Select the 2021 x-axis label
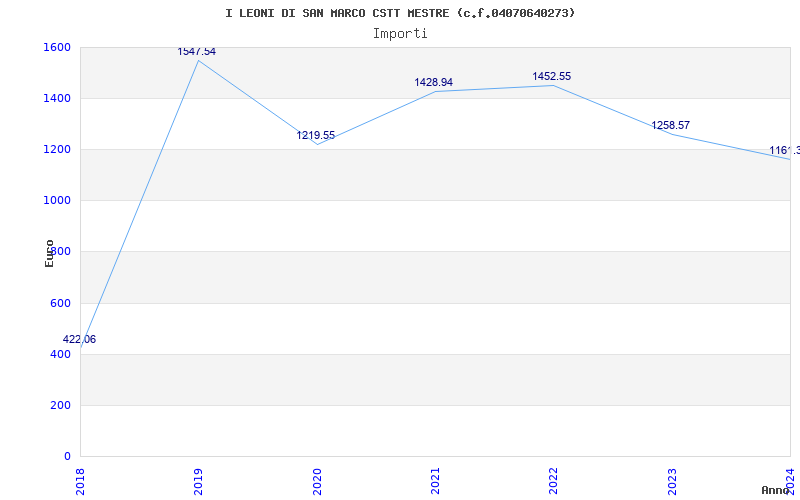800x500 pixels. point(435,482)
